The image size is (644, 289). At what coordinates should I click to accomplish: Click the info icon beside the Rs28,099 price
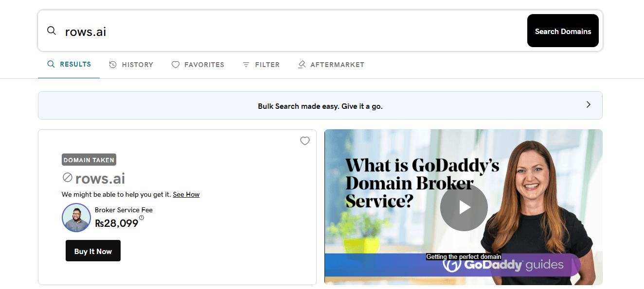pyautogui.click(x=142, y=218)
